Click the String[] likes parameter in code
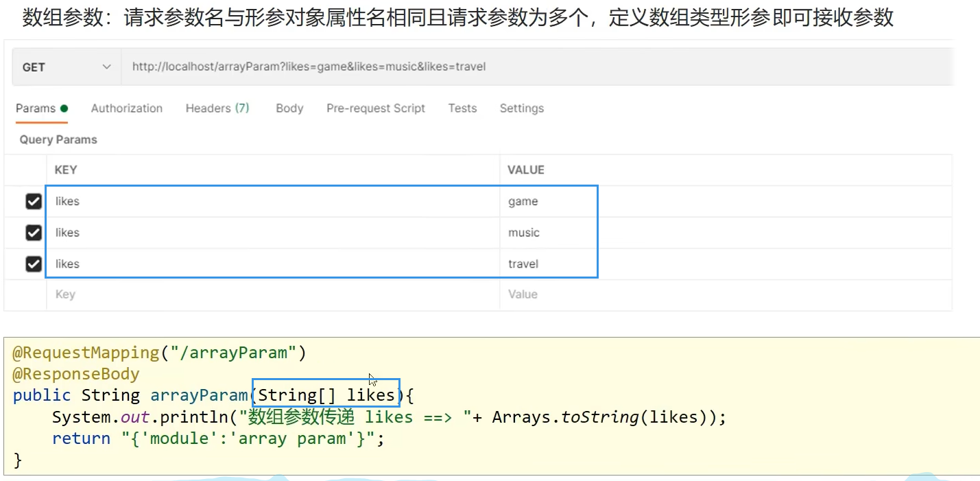 tap(326, 395)
